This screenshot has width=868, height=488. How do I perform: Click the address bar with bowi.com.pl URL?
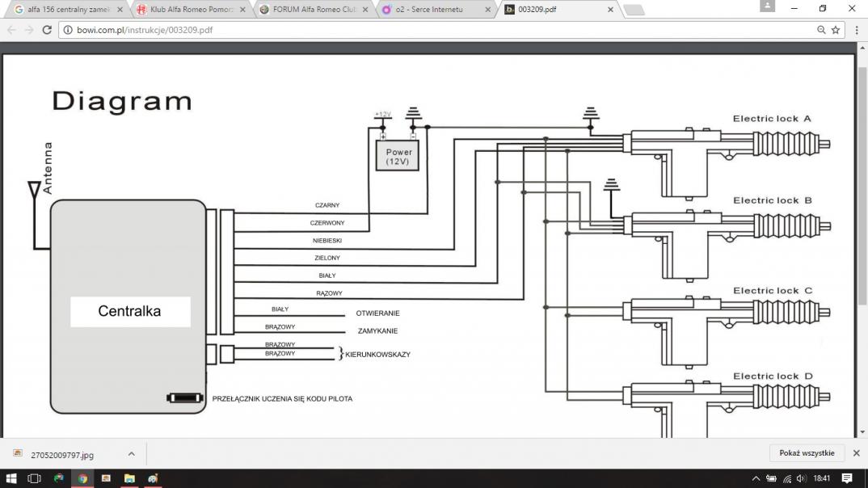[x=443, y=30]
